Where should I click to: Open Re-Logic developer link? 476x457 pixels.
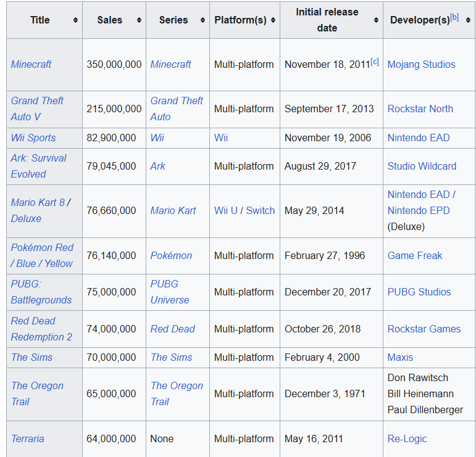tap(407, 438)
